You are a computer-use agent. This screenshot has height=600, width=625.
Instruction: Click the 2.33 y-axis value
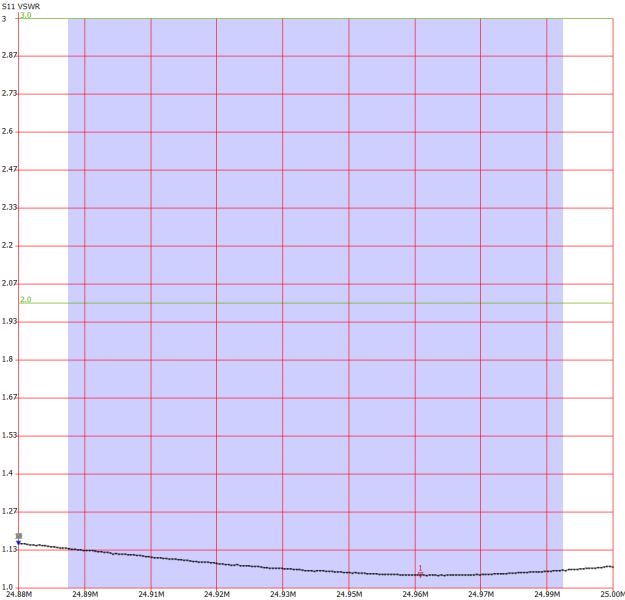tap(10, 207)
